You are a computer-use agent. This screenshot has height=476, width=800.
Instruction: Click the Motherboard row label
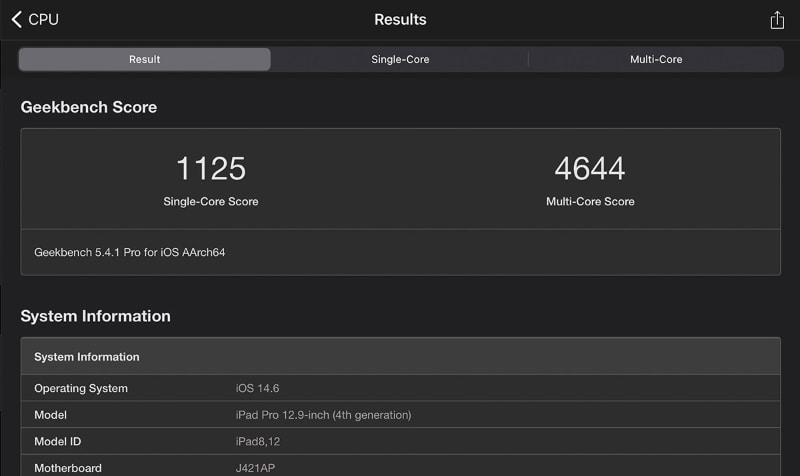pos(68,468)
